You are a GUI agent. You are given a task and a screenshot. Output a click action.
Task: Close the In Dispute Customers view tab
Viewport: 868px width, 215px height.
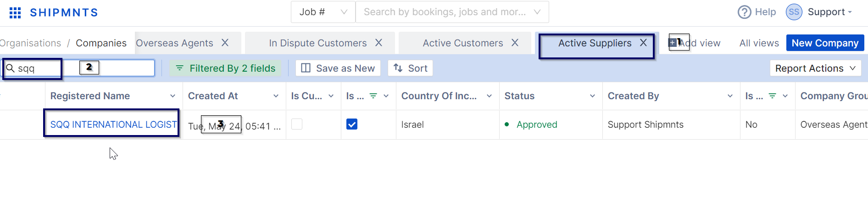(378, 43)
